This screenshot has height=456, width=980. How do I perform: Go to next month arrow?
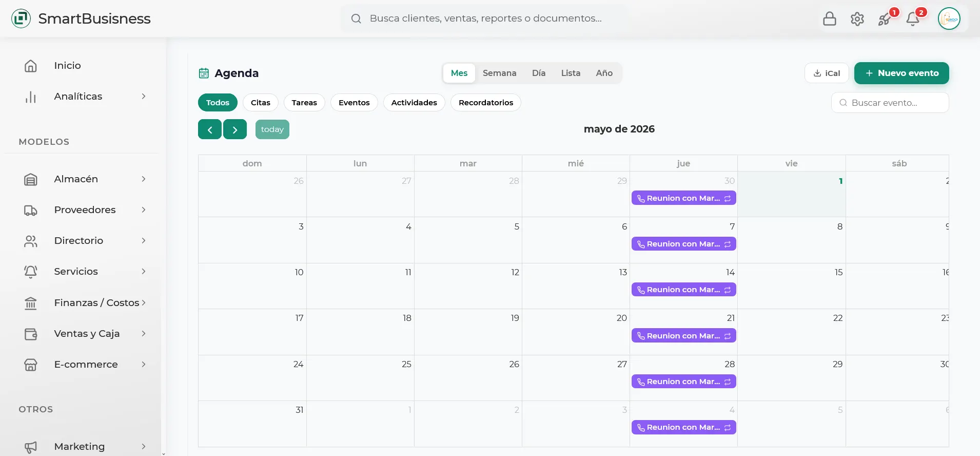235,129
